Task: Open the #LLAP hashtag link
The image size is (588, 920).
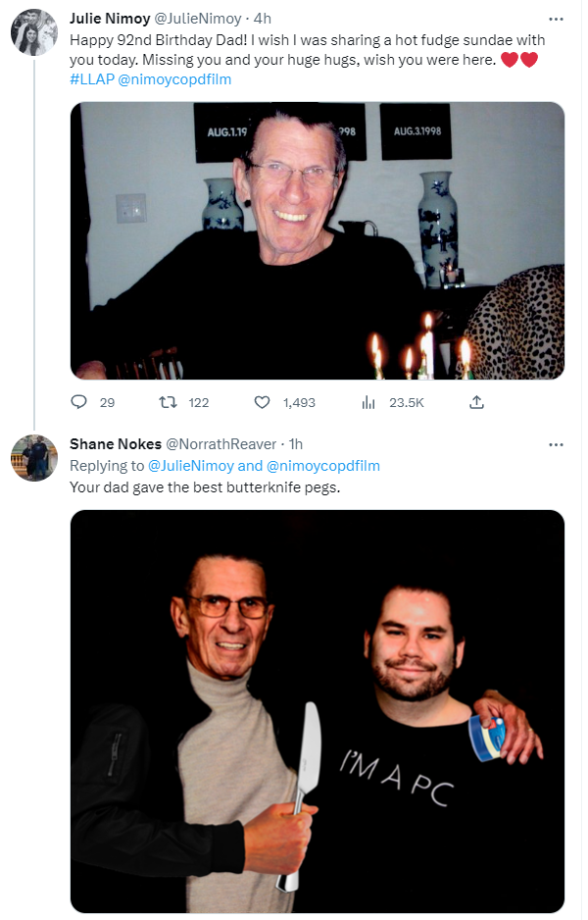Action: (x=91, y=79)
